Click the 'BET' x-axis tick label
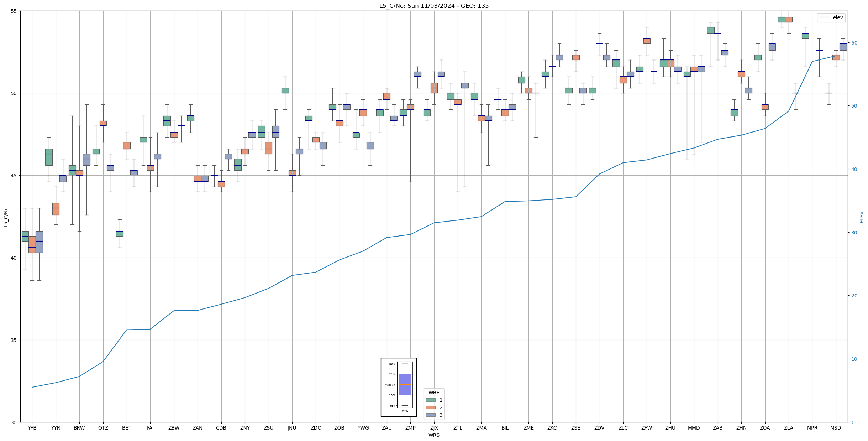This screenshot has height=441, width=868. coord(127,428)
